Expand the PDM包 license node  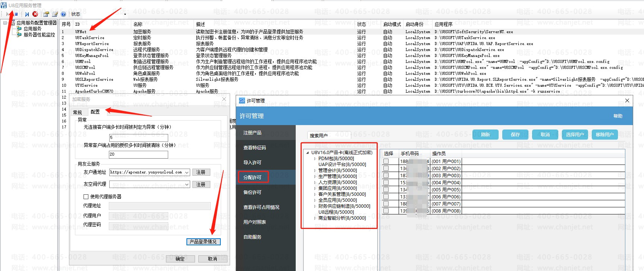point(315,159)
